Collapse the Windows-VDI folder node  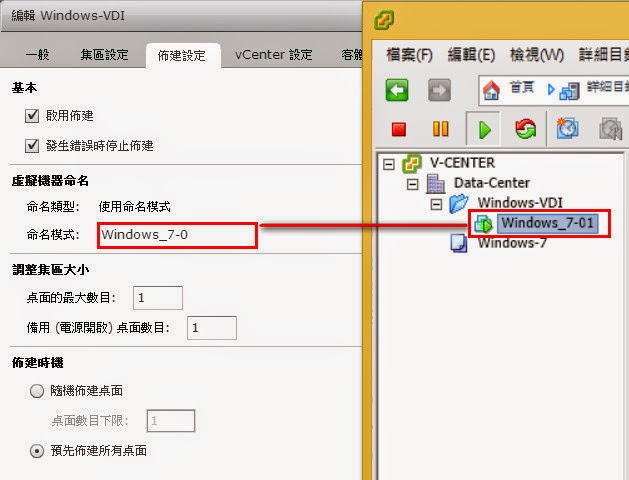(x=436, y=205)
